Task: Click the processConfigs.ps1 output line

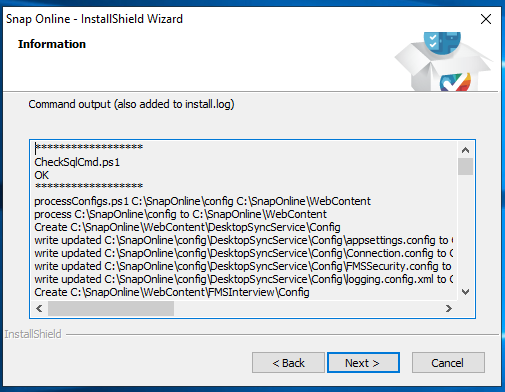Action: (x=202, y=201)
